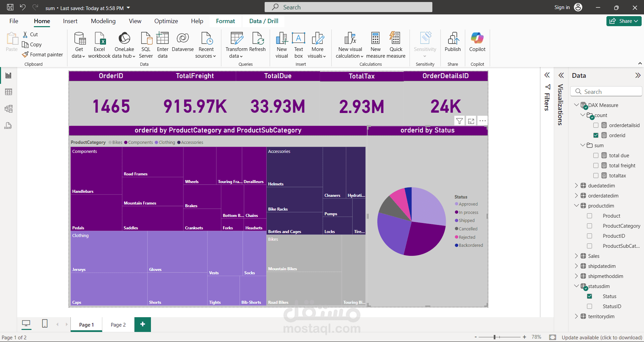Open the Optimize ribbon tab
The image size is (644, 342).
click(166, 21)
